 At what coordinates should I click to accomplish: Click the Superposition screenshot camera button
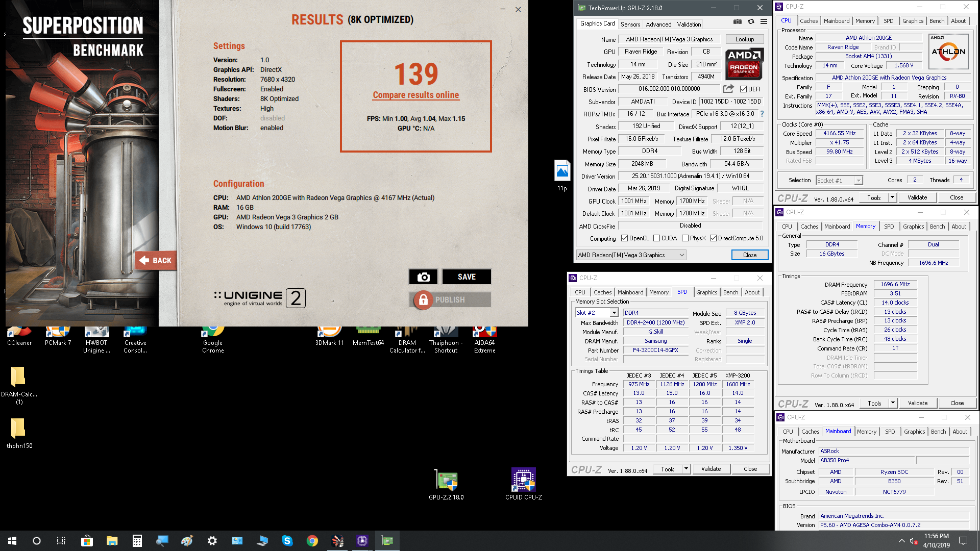point(423,277)
